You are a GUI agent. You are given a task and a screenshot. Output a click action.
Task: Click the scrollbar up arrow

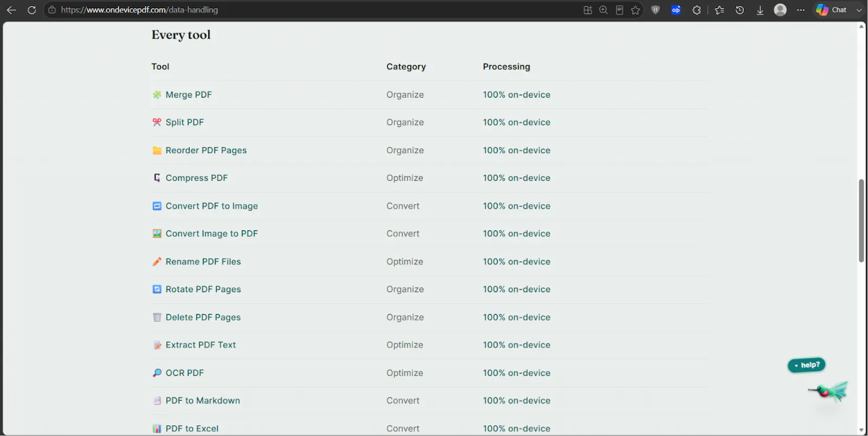pyautogui.click(x=861, y=26)
